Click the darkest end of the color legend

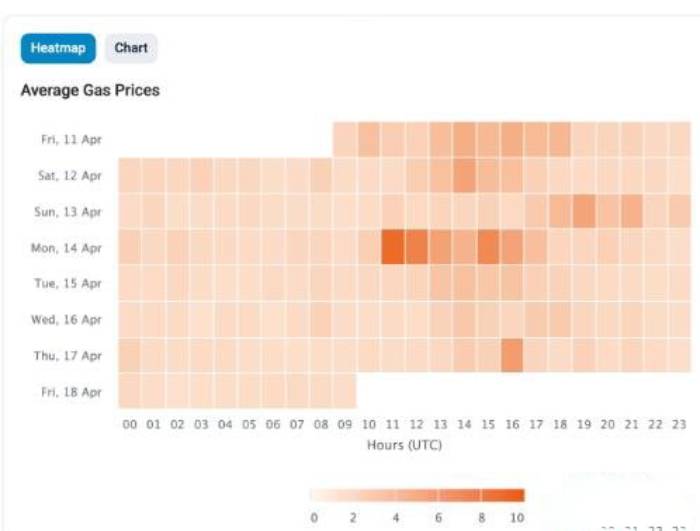point(516,495)
